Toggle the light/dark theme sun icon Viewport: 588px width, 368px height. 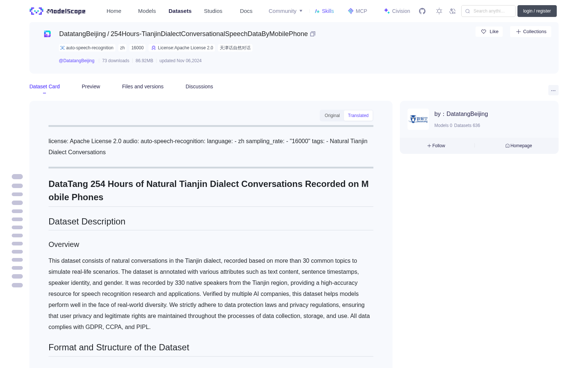pos(439,11)
